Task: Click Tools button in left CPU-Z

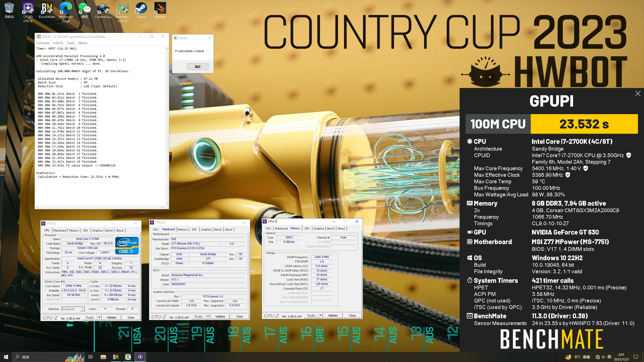Action: [x=90, y=318]
